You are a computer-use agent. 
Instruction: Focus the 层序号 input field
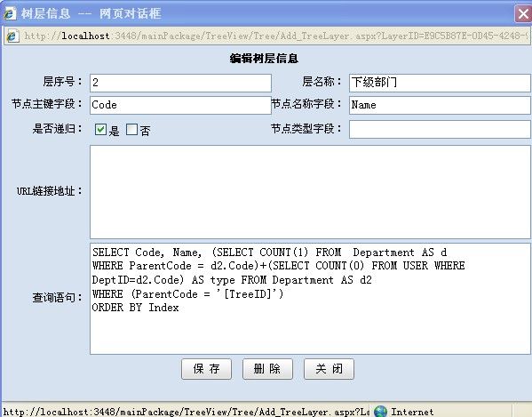(x=180, y=83)
